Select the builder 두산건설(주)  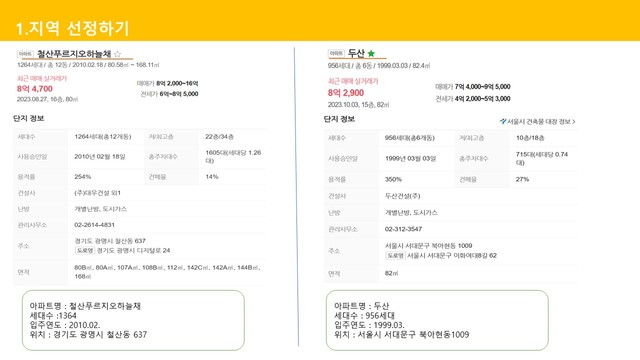402,196
